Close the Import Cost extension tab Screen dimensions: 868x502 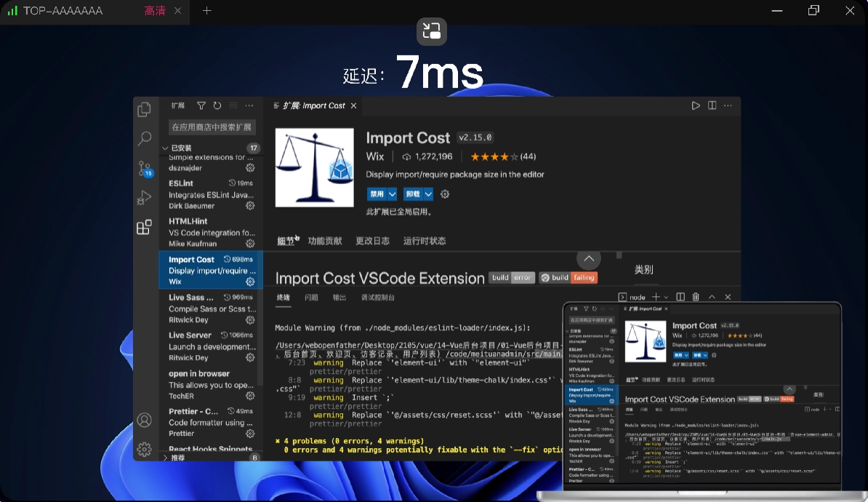click(354, 105)
